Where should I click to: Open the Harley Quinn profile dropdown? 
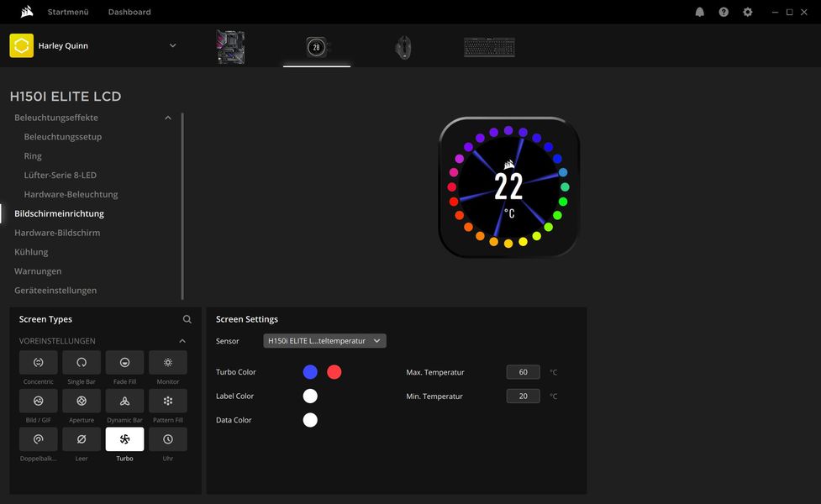point(173,45)
